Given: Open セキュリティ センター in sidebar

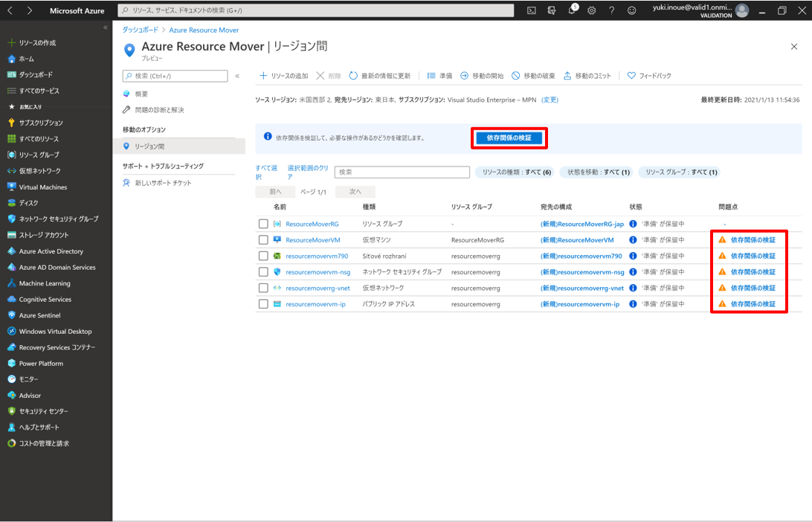Looking at the screenshot, I should 38,411.
